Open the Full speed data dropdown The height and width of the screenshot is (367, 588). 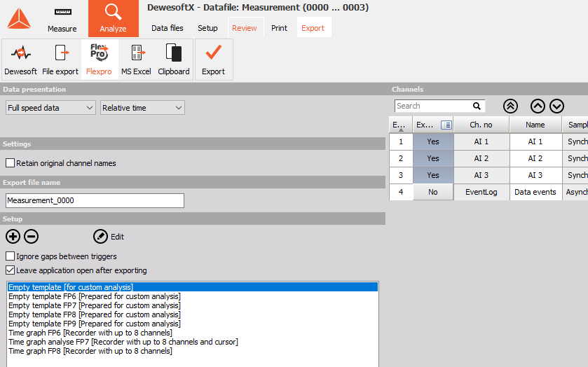click(50, 108)
